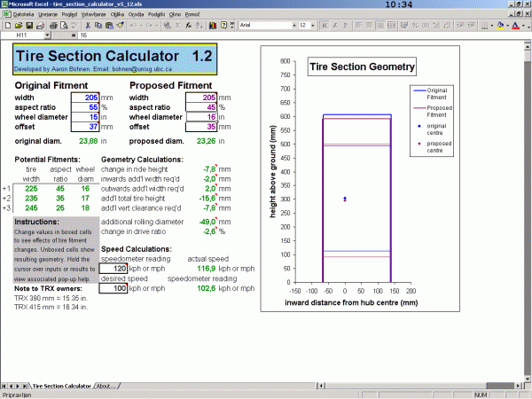This screenshot has width=532, height=399.
Task: Click the Borders button
Action: [x=484, y=25]
